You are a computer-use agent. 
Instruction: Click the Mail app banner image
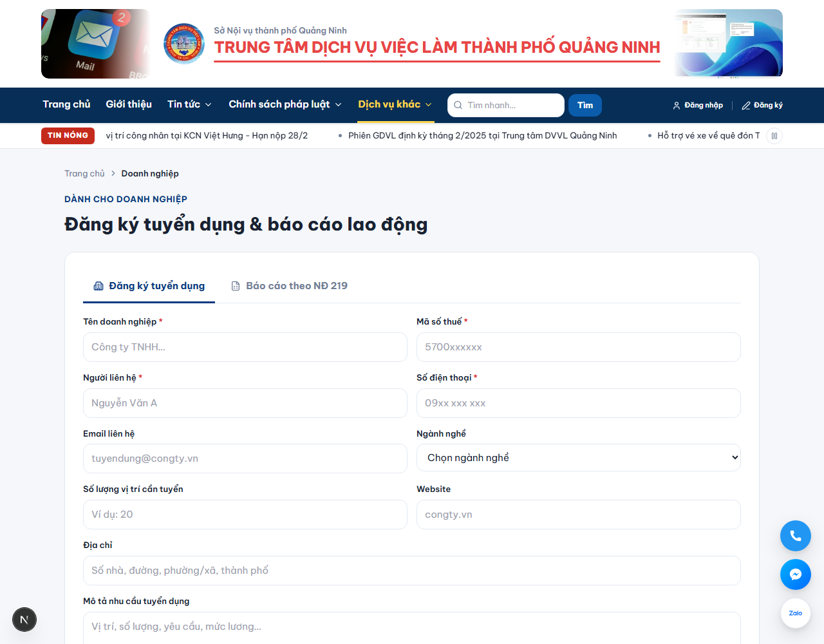[x=95, y=44]
